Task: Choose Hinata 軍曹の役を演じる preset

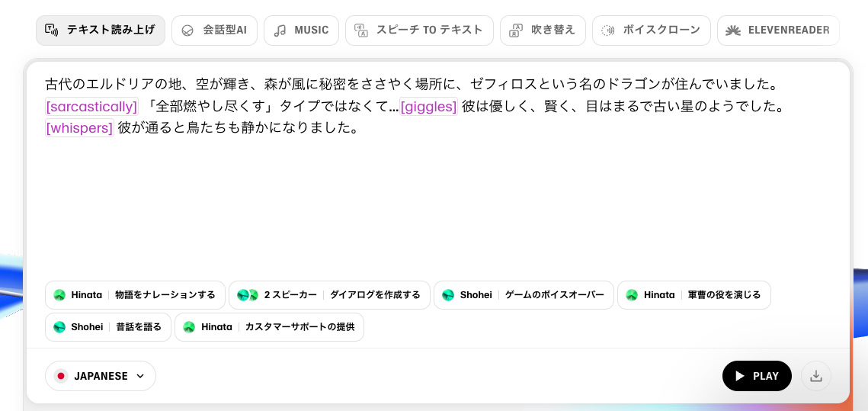Action: click(694, 294)
